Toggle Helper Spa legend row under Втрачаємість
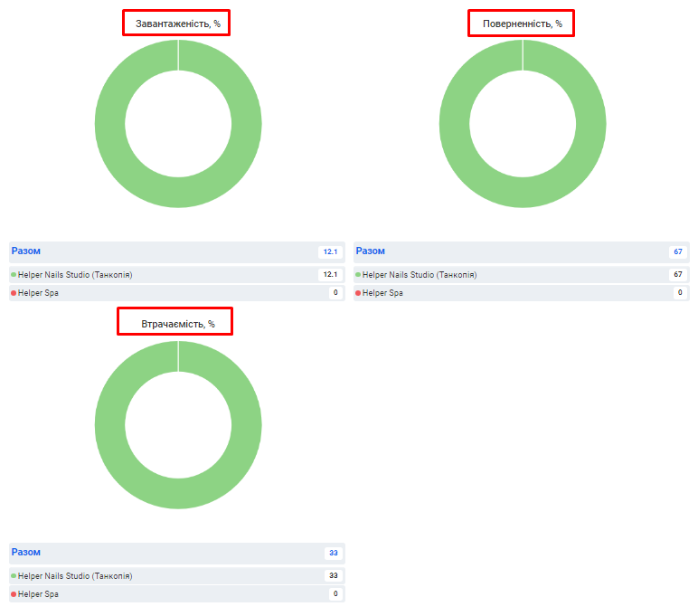 (x=40, y=594)
